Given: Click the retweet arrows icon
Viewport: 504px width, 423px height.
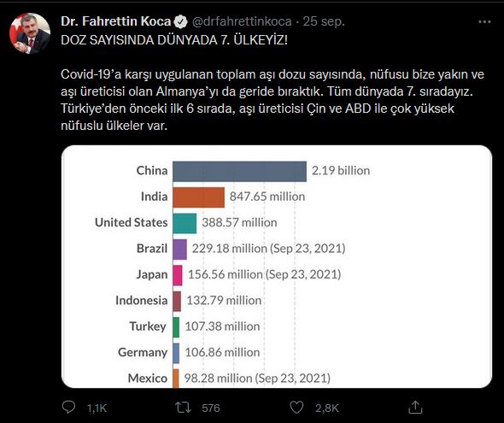Looking at the screenshot, I should tap(183, 408).
